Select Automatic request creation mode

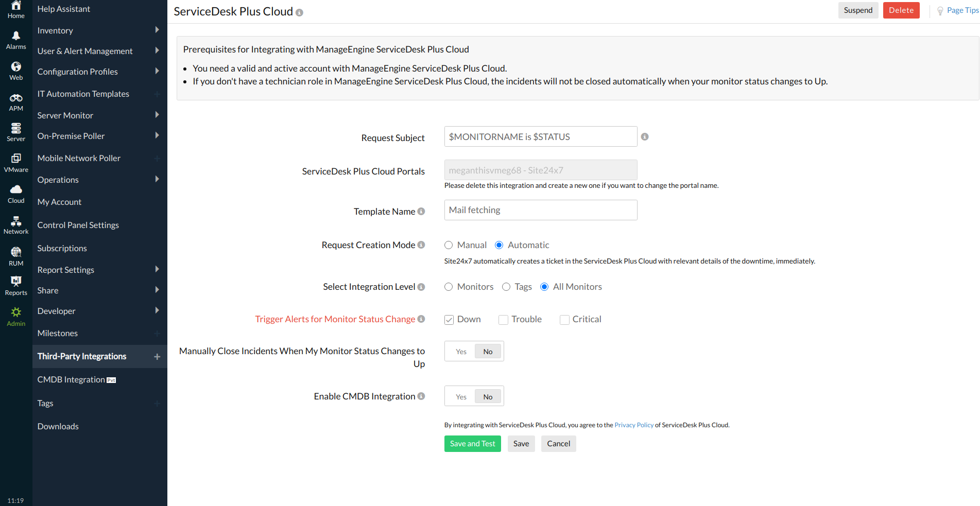tap(499, 245)
